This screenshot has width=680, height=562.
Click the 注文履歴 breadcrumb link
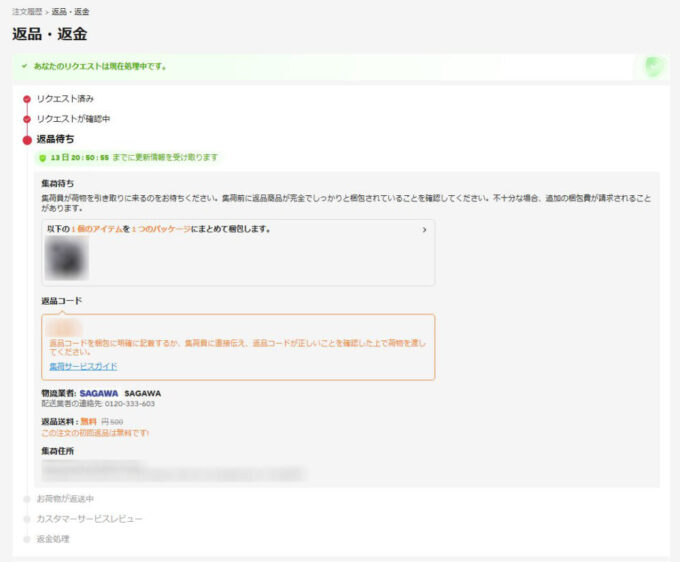tap(27, 12)
